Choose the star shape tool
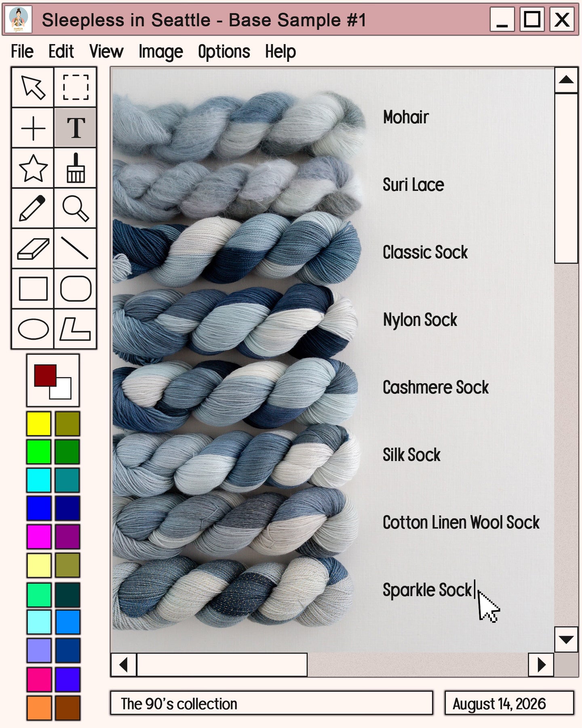 (33, 168)
